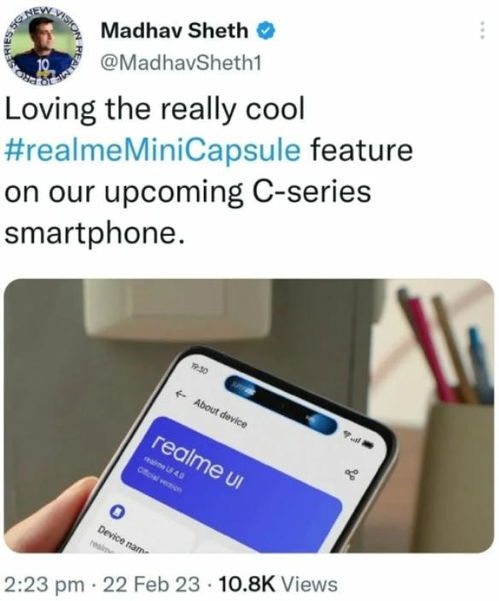Image resolution: width=499 pixels, height=601 pixels.
Task: Click Madhav Sheth's profile picture
Action: [43, 47]
